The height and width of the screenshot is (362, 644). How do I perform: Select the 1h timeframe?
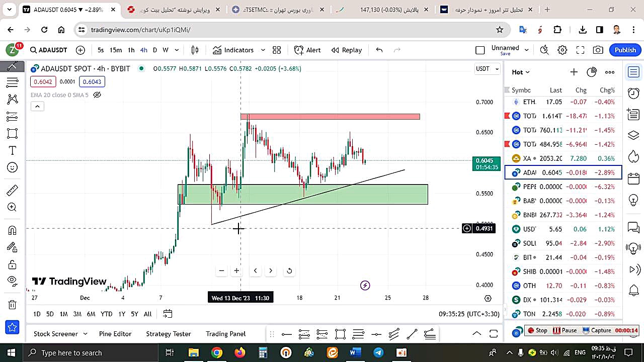[131, 50]
